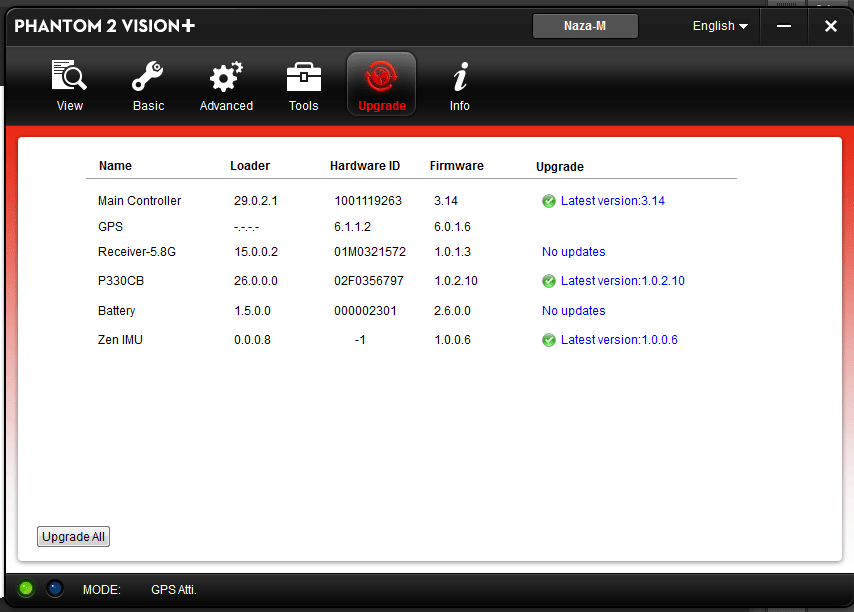
Task: Click firmware value 1.0.2.10
Action: (x=456, y=281)
